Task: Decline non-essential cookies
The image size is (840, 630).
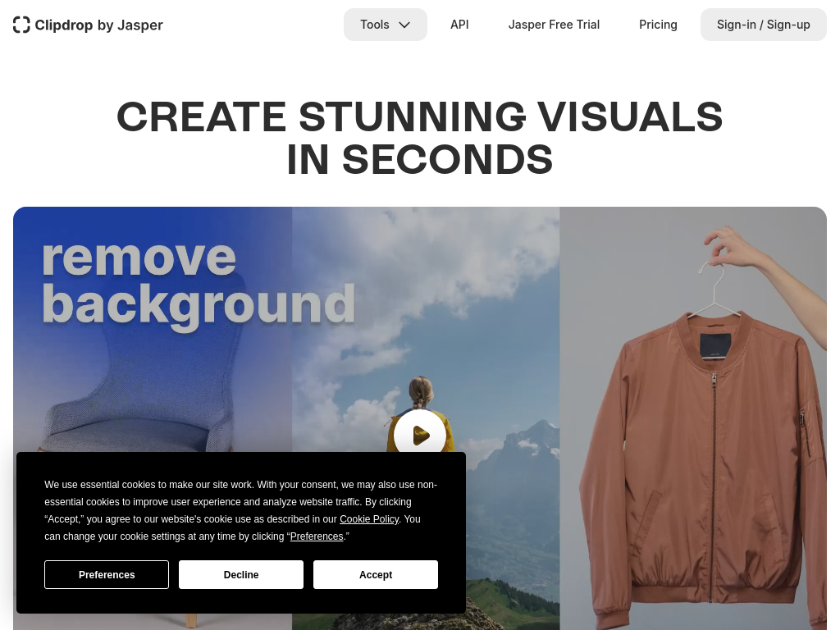Action: tap(241, 575)
